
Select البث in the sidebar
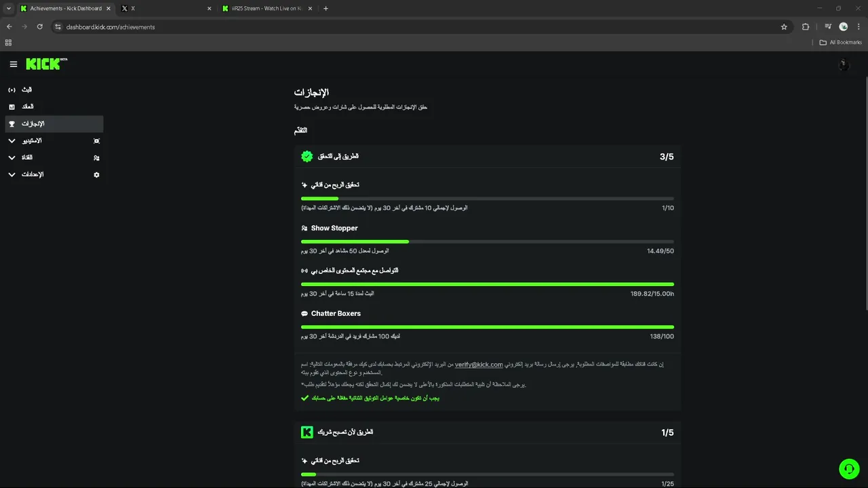click(54, 89)
